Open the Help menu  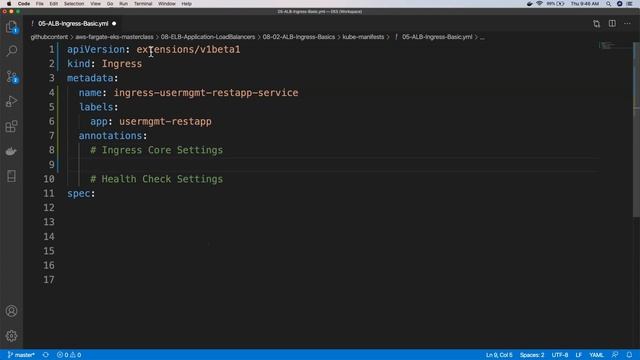(x=187, y=4)
